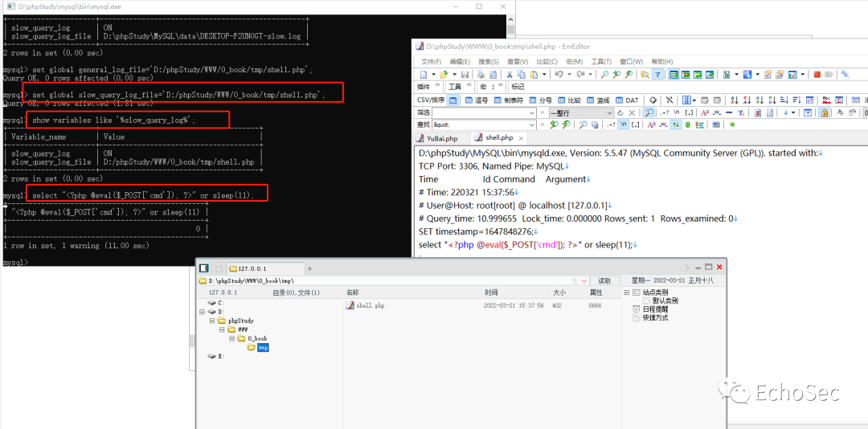
Task: Click the red Record Macro icon
Action: [817, 74]
